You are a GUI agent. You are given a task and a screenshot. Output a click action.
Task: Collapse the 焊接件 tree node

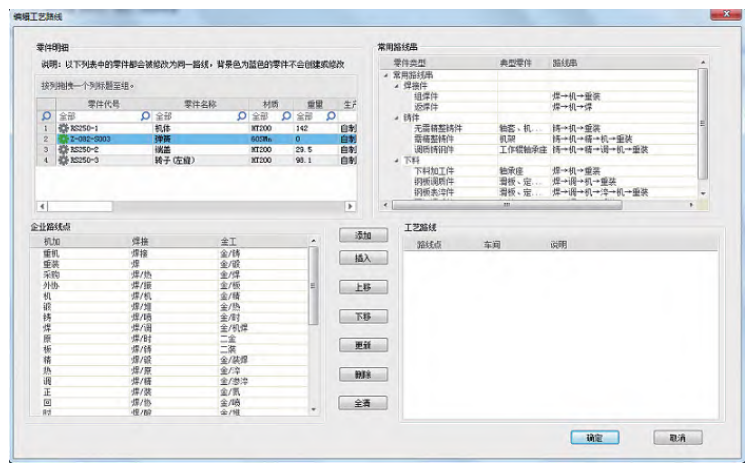click(x=394, y=84)
